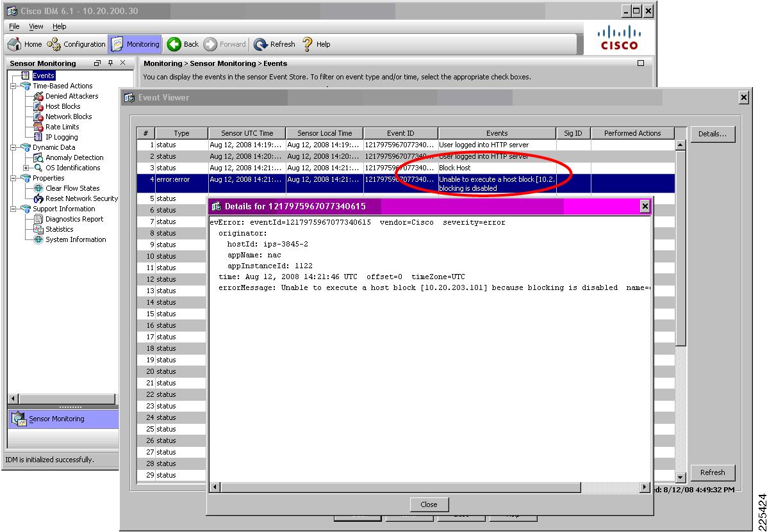Expand the OS Identifications tree node
The width and height of the screenshot is (767, 532).
click(x=26, y=168)
